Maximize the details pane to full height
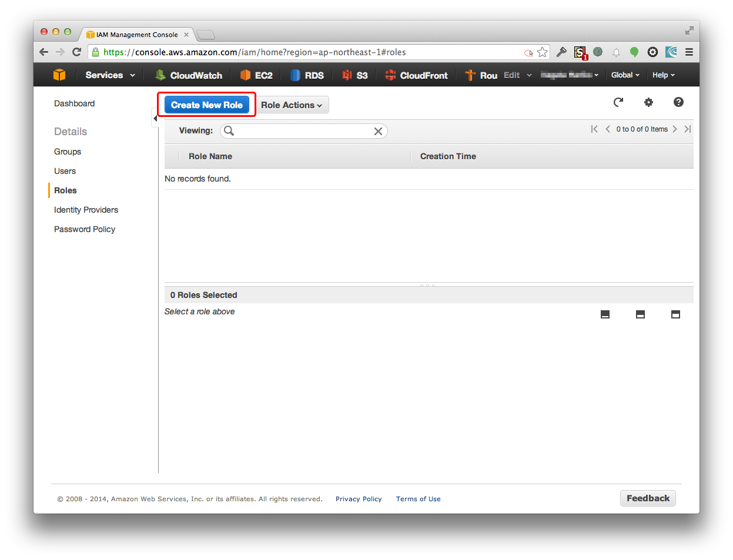Viewport: 733px width, 560px height. coord(675,314)
